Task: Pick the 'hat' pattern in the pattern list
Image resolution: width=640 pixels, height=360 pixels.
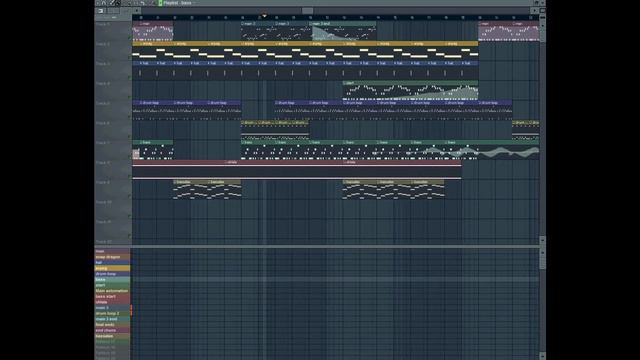Action: [112, 263]
